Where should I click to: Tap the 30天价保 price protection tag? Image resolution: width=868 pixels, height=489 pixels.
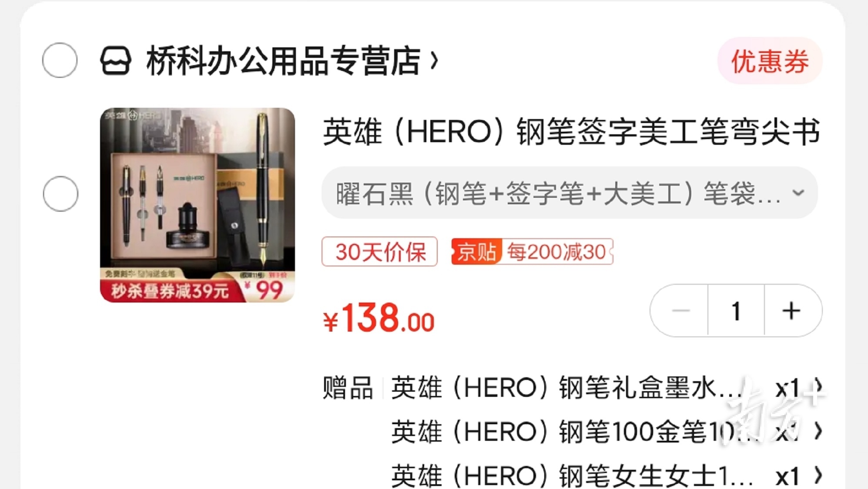pos(379,251)
